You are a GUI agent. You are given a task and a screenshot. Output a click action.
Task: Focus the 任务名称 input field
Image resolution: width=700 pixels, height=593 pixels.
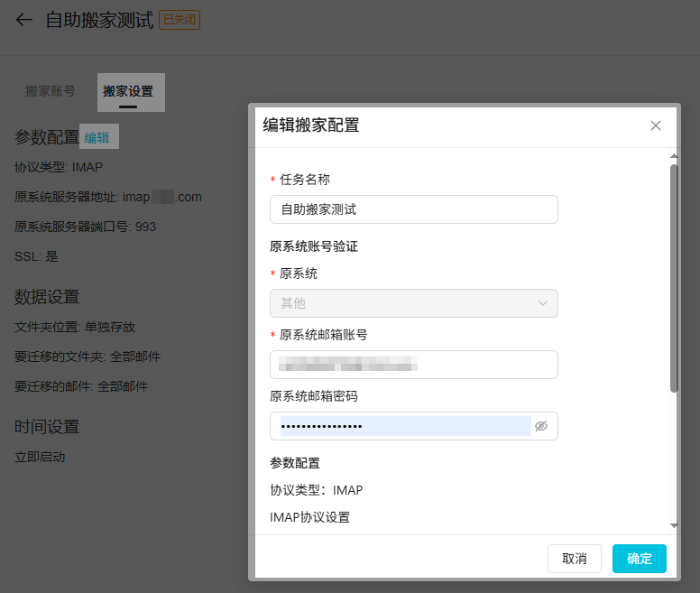(413, 209)
